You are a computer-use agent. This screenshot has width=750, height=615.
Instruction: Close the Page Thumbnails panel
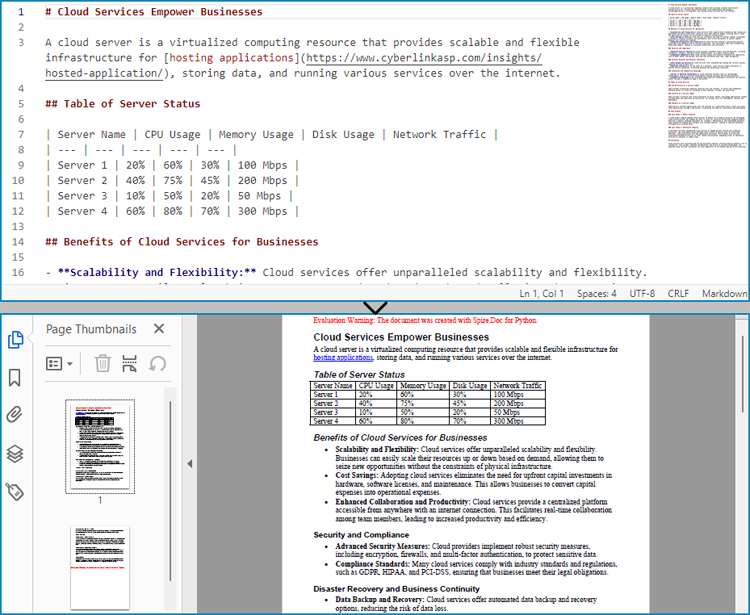[x=159, y=329]
